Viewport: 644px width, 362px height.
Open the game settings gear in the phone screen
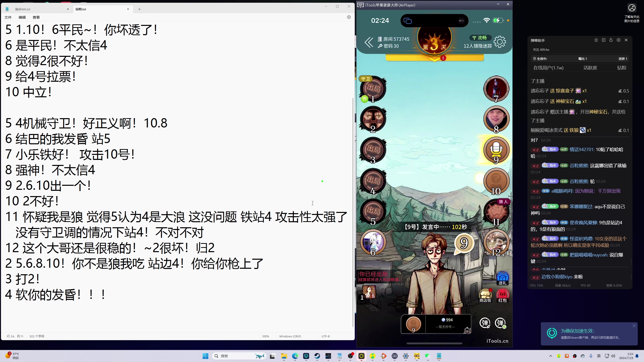point(500,42)
